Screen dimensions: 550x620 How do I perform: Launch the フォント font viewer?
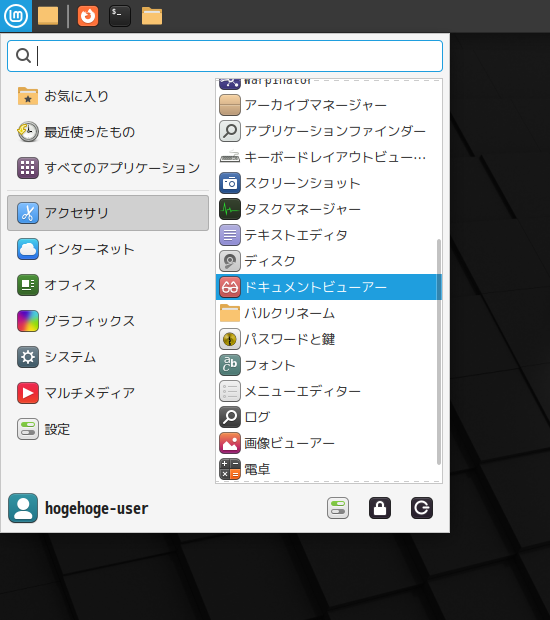click(x=329, y=365)
